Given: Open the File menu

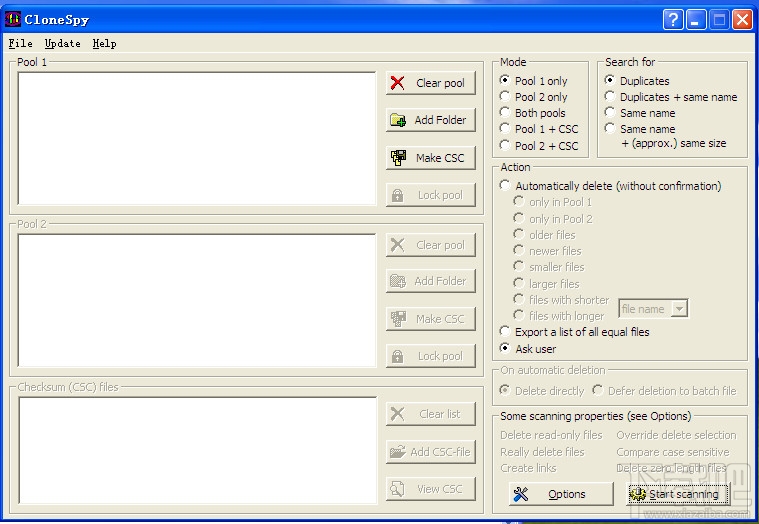Looking at the screenshot, I should [x=20, y=44].
